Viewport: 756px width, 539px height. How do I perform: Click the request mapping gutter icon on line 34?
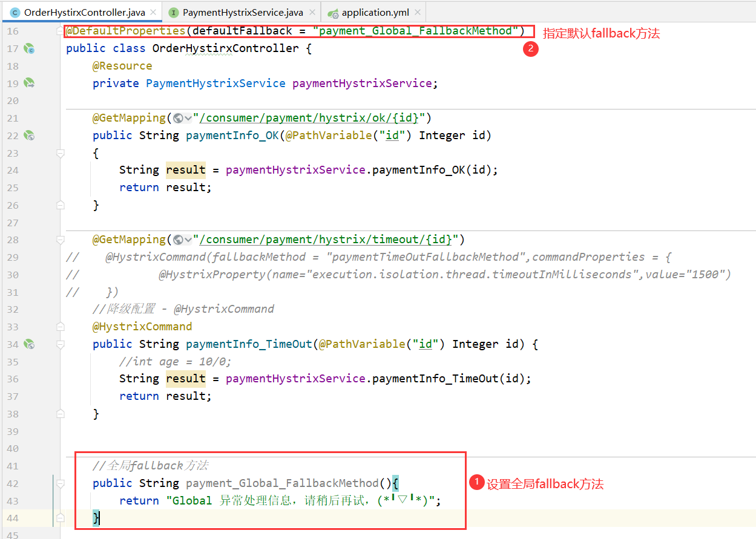(x=29, y=344)
